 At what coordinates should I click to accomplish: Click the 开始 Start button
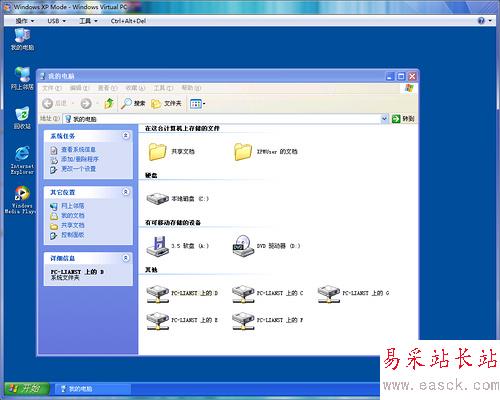(x=27, y=389)
